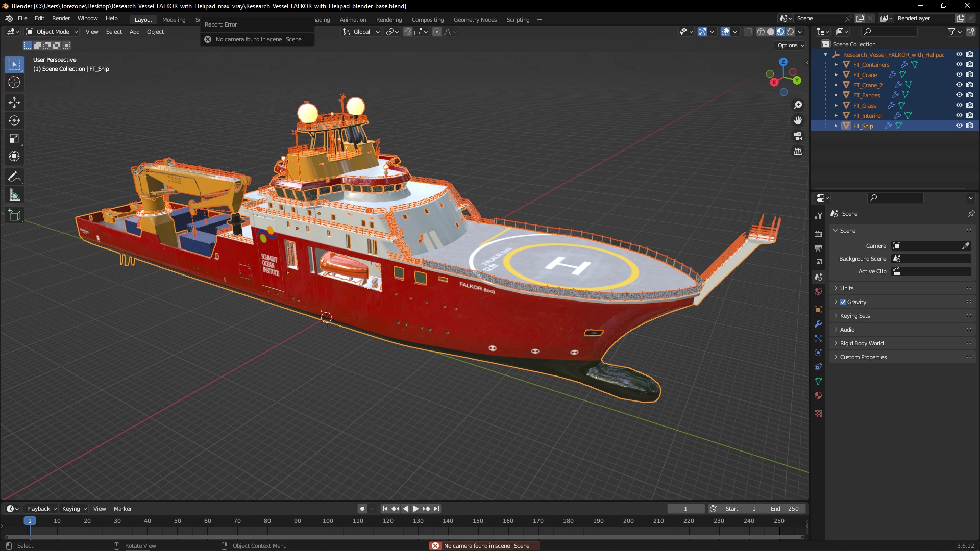Open the Output properties tab
This screenshot has width=980, height=551.
[818, 248]
